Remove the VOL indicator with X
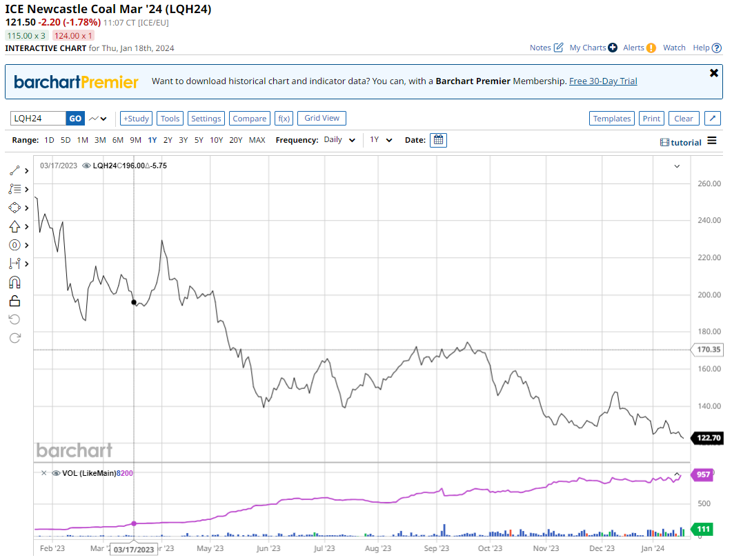Image resolution: width=732 pixels, height=560 pixels. pyautogui.click(x=43, y=473)
